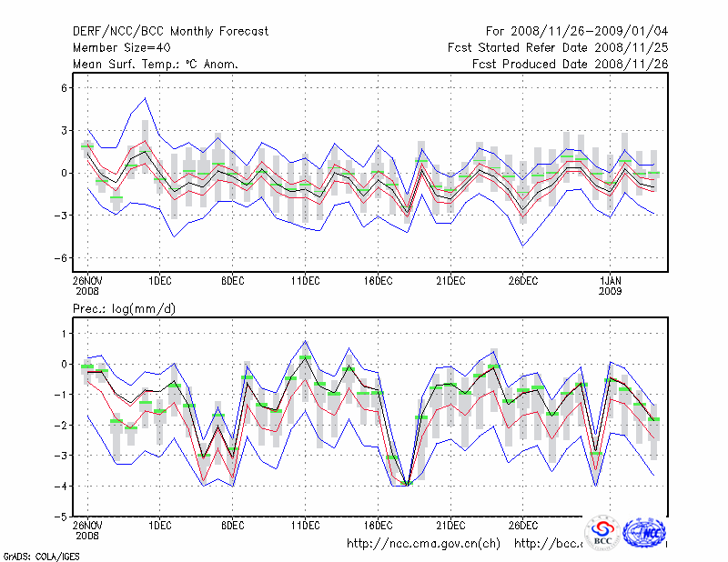
Task: Click the BCC logo icon
Action: (x=602, y=532)
